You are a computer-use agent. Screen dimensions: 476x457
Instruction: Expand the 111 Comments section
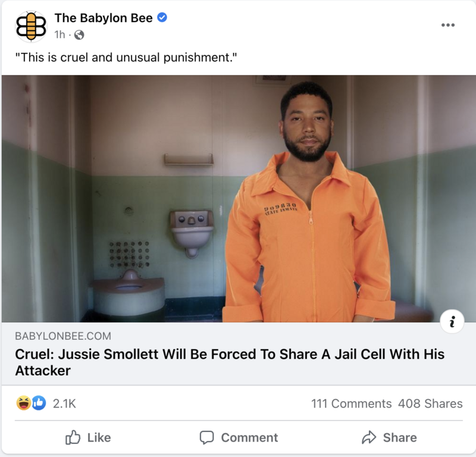(x=352, y=403)
